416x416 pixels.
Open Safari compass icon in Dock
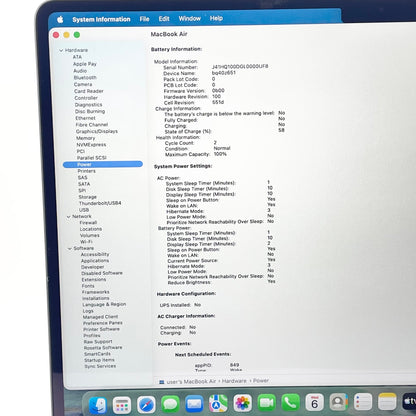(146, 405)
